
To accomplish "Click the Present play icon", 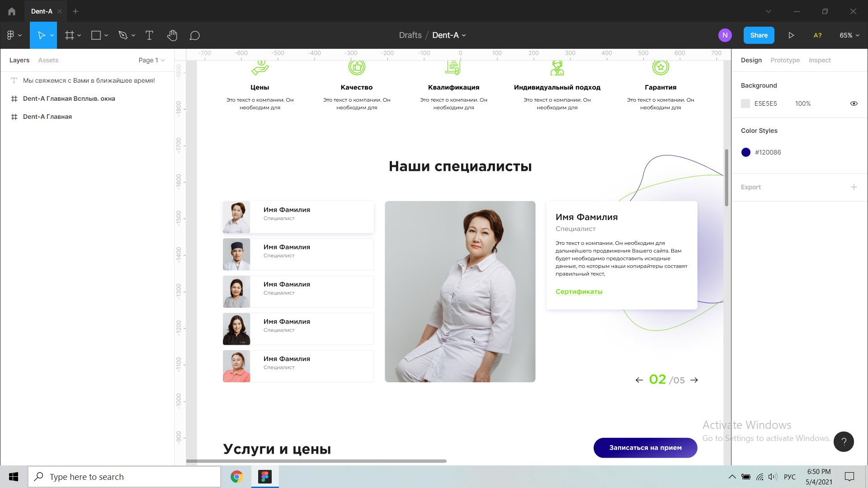I will coord(791,35).
